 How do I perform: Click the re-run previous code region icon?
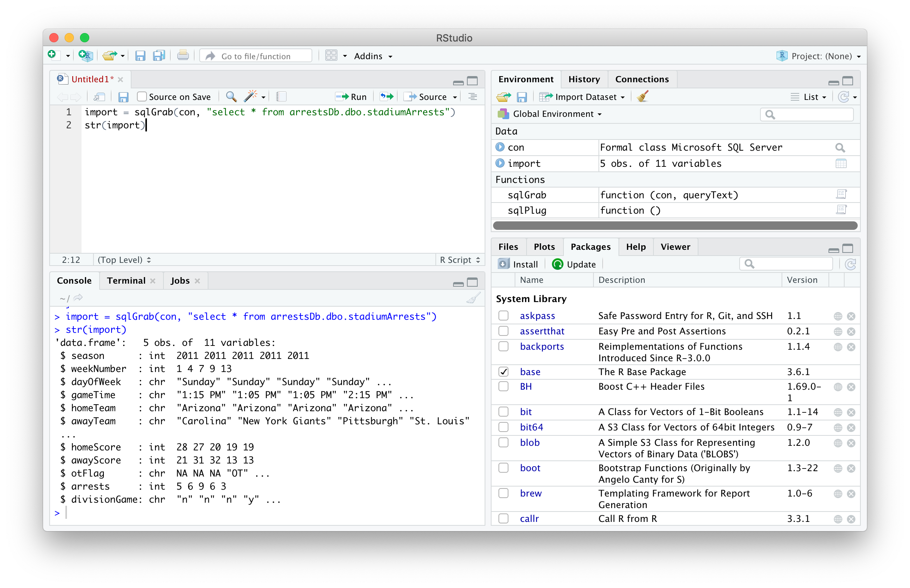pyautogui.click(x=387, y=96)
